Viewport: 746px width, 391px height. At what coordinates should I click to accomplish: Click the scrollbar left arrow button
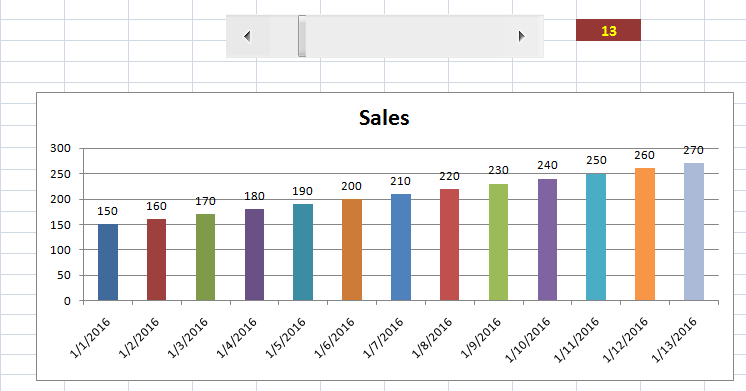click(x=247, y=36)
